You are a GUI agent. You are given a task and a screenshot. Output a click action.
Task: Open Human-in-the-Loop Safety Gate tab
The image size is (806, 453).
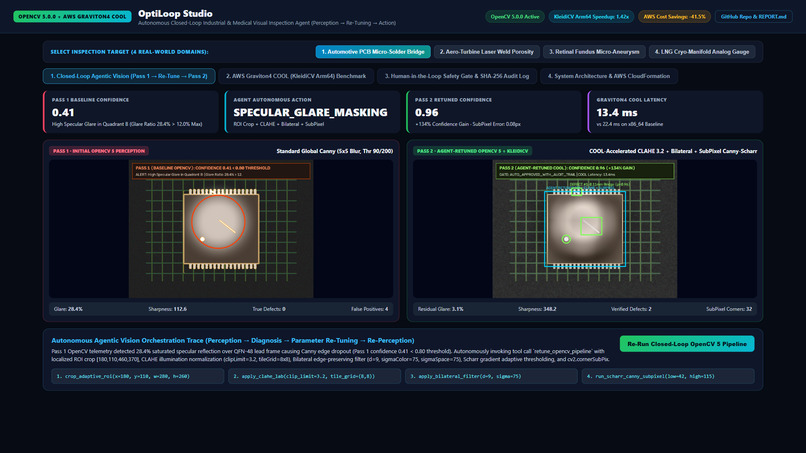[456, 76]
